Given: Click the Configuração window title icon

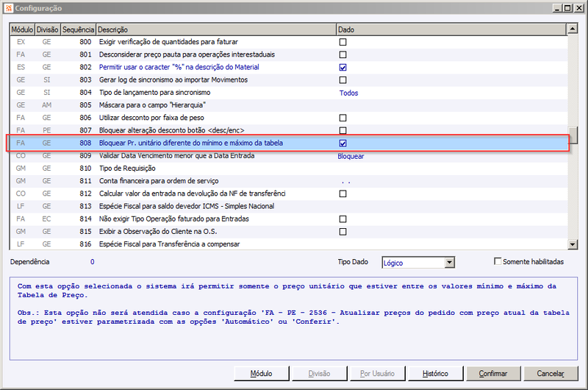Looking at the screenshot, I should 9,8.
